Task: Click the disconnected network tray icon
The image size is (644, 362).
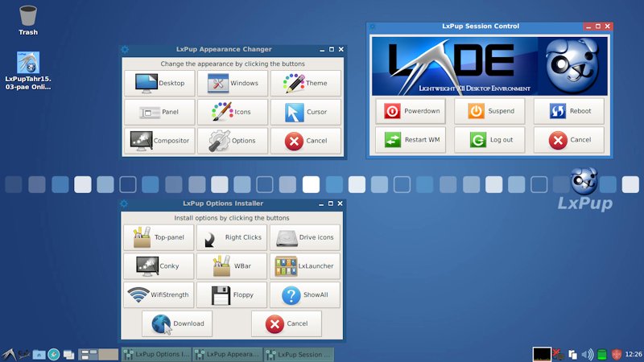Action: point(559,354)
